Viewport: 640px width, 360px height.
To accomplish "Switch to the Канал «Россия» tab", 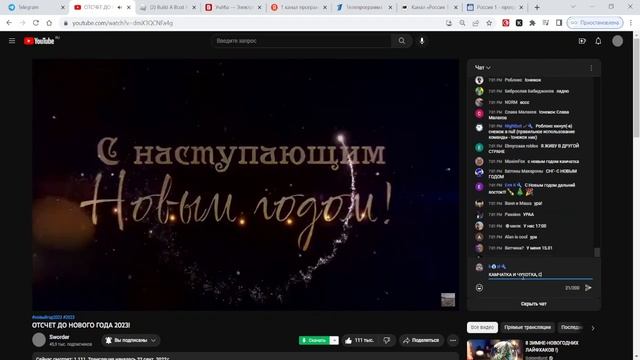I will tap(429, 7).
